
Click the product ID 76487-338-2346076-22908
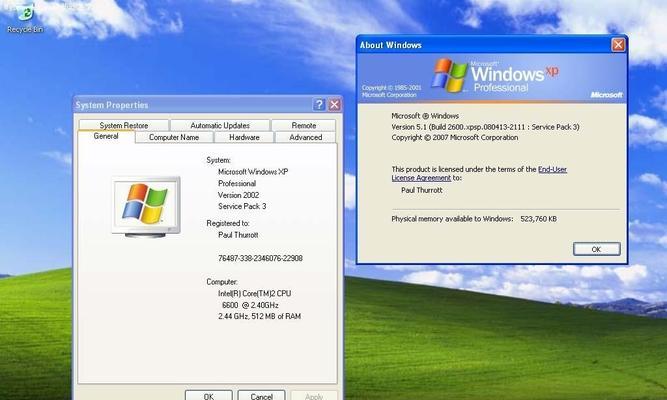click(x=260, y=258)
